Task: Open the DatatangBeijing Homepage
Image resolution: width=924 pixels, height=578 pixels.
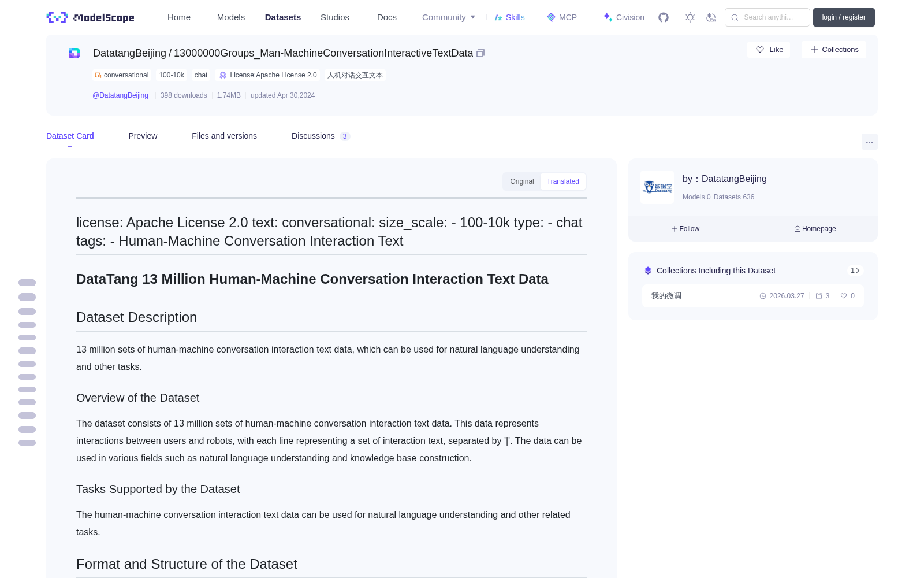Action: (815, 229)
